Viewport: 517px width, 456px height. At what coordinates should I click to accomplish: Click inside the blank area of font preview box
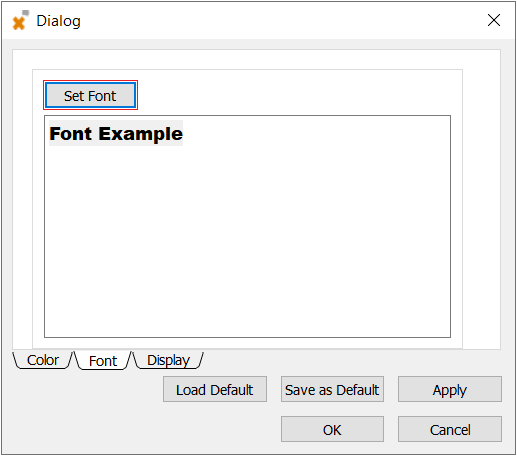tap(247, 240)
